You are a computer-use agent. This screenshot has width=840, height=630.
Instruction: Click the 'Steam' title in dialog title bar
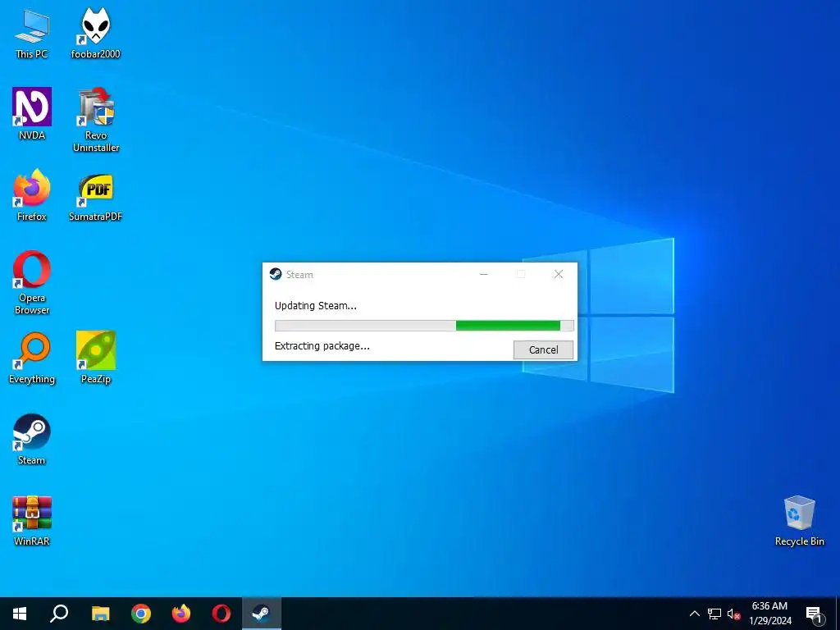(299, 275)
